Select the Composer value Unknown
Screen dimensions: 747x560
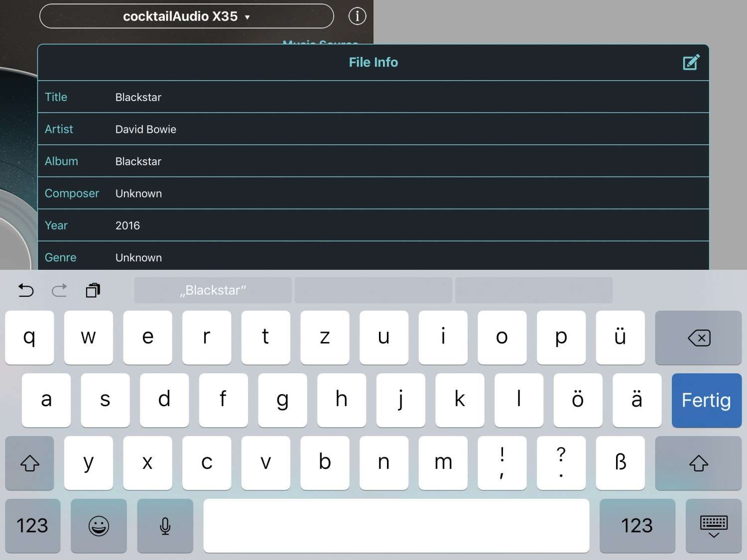click(138, 194)
